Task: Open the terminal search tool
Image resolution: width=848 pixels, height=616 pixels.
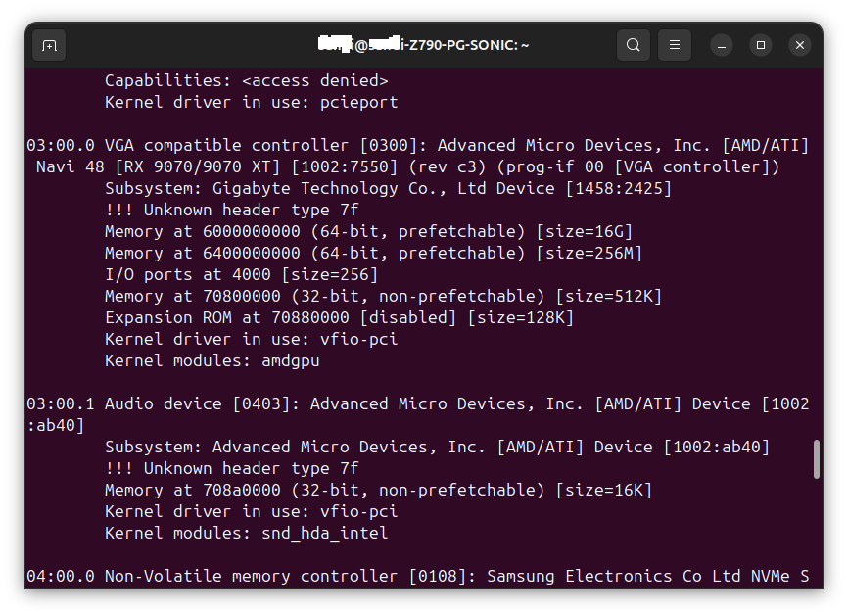Action: 634,45
